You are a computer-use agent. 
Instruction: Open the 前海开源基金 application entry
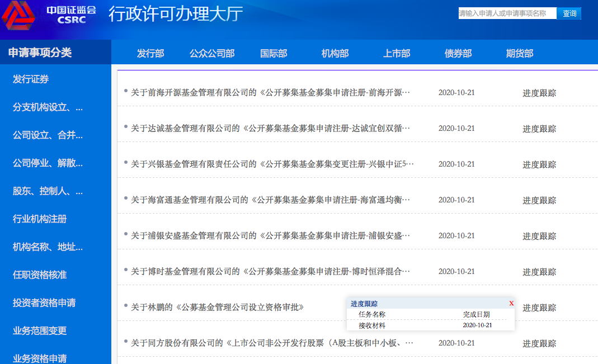point(270,93)
